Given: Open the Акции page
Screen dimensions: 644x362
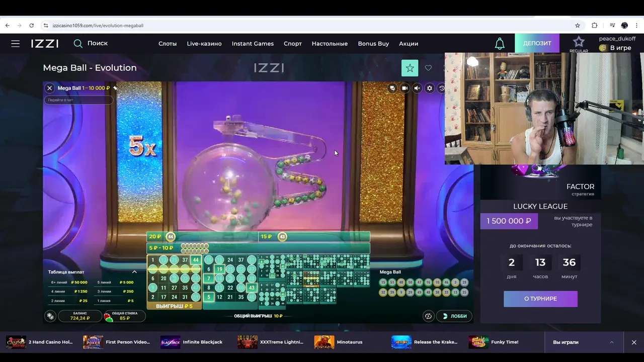Looking at the screenshot, I should pyautogui.click(x=409, y=44).
